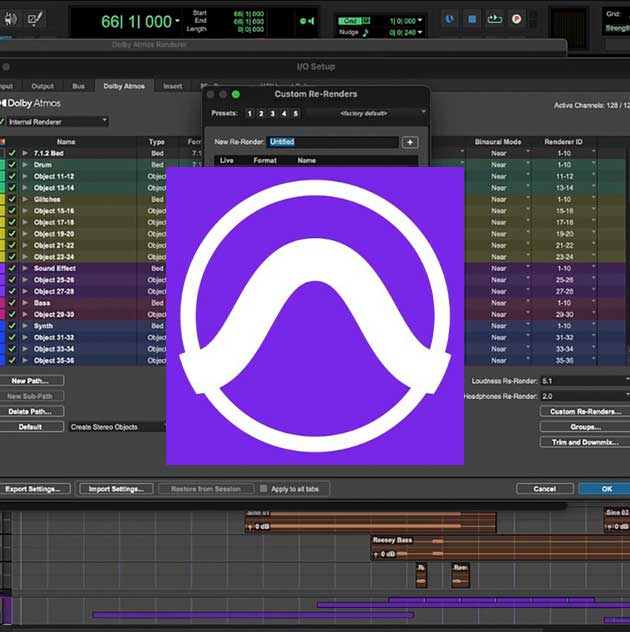Select the Dolby Atmos tab

[x=124, y=86]
